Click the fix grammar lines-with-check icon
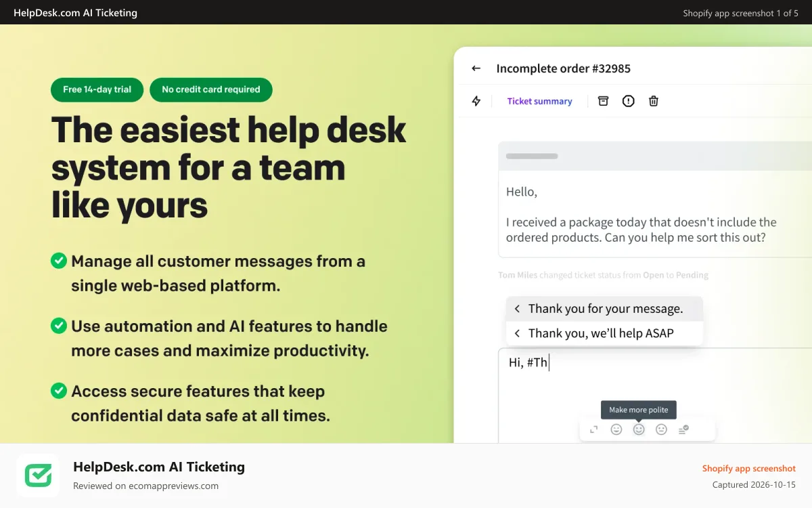Screen dimensions: 812x508 coord(683,429)
